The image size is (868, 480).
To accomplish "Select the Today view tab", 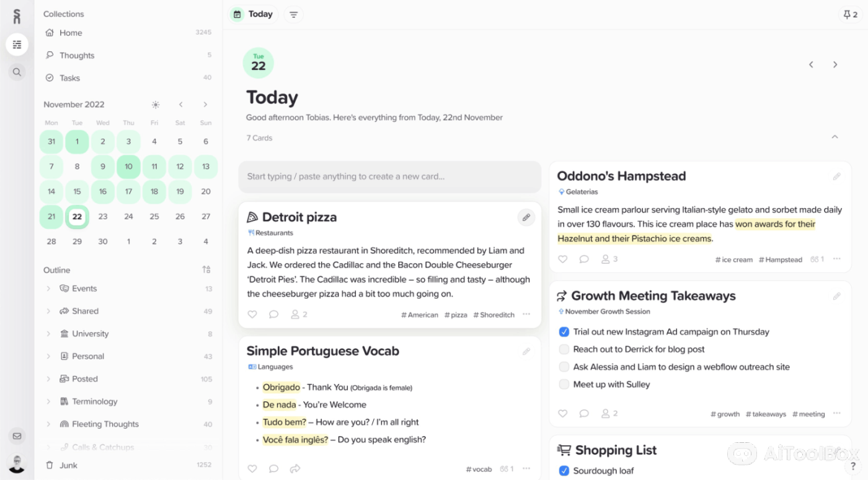I will coord(254,14).
